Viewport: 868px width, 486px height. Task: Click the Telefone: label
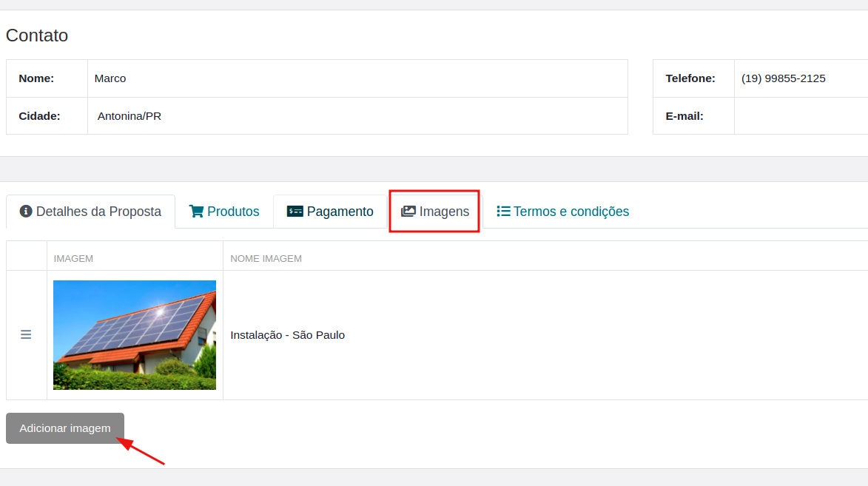coord(690,78)
